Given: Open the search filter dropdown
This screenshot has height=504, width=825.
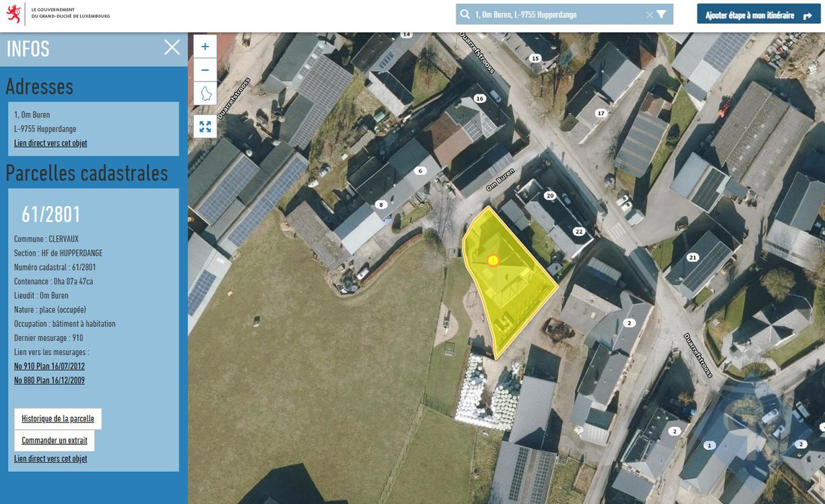Looking at the screenshot, I should pos(661,14).
